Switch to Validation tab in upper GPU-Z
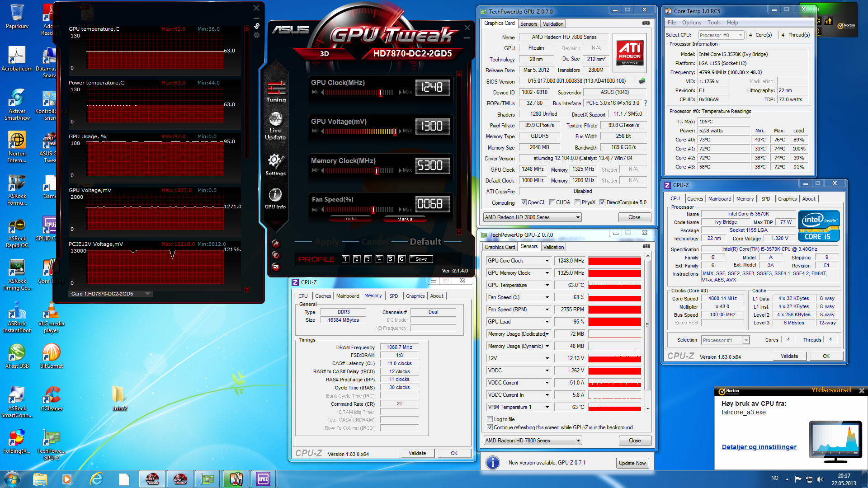 pos(553,24)
